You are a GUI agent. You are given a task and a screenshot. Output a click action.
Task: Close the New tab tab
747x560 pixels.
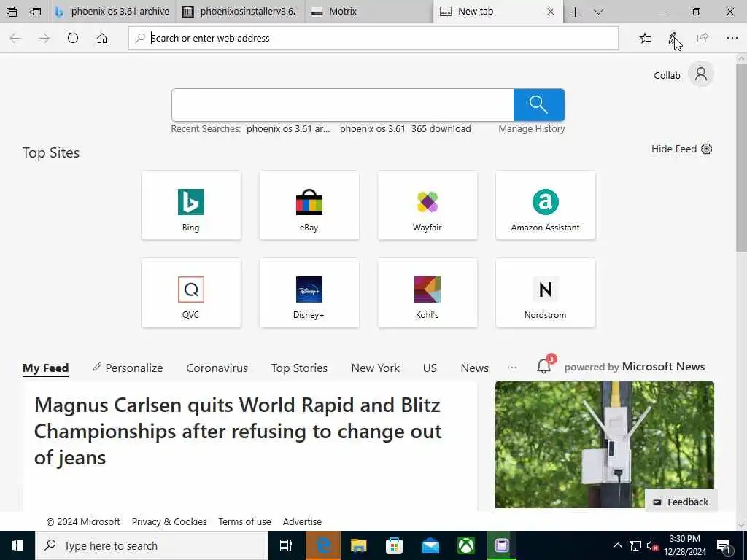[x=550, y=12]
